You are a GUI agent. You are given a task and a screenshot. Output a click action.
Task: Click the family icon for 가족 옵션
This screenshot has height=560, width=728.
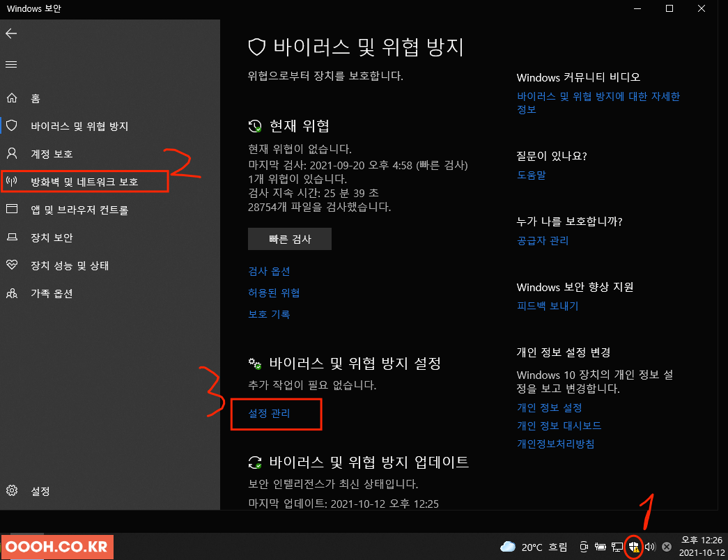[12, 293]
